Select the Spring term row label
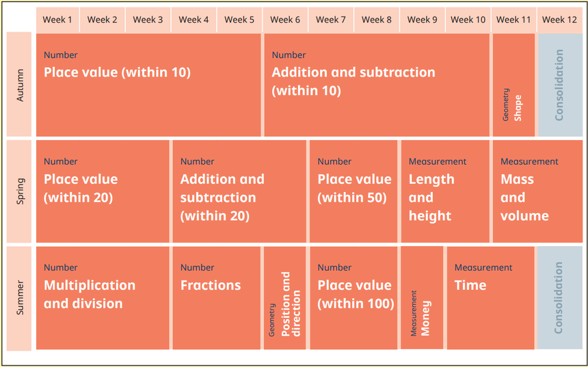588x367 pixels. point(20,191)
